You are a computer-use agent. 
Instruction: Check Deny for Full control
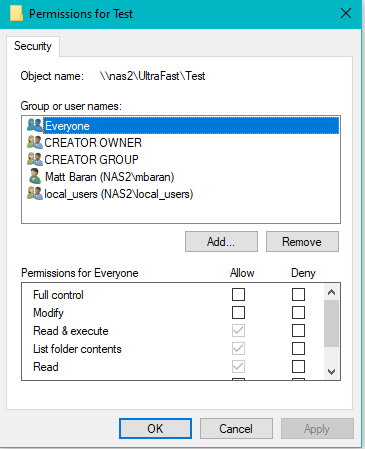click(298, 295)
